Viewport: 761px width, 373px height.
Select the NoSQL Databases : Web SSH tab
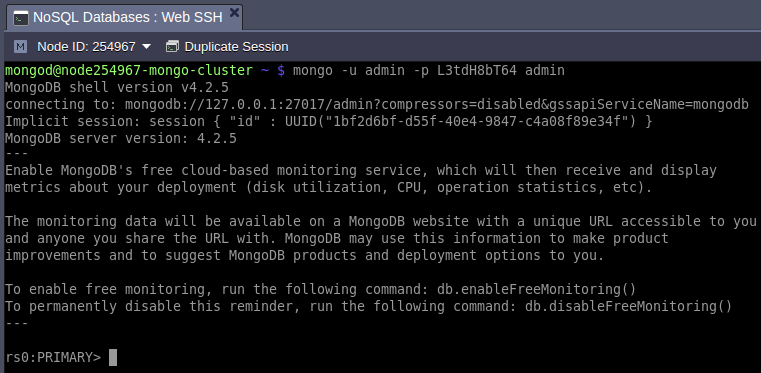point(124,17)
